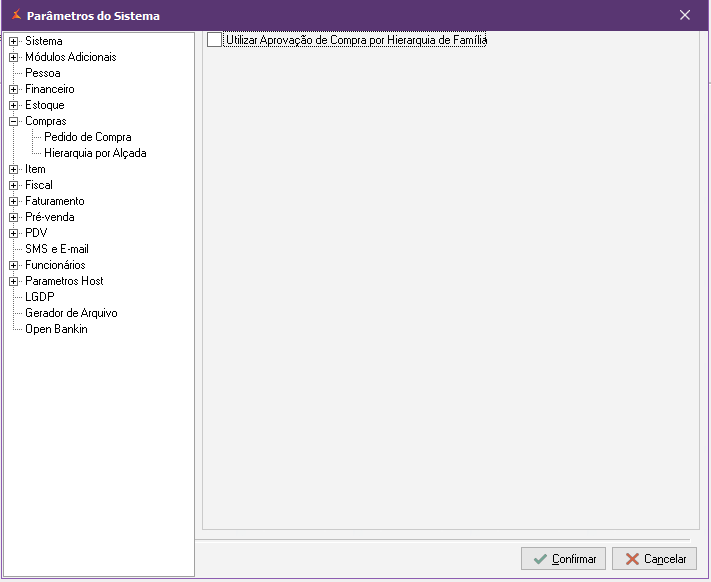Select the Estoque label
711x582 pixels.
pos(44,105)
